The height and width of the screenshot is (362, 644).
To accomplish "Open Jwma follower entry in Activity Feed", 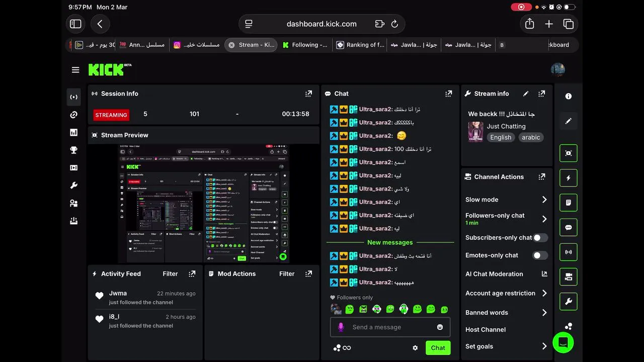I will click(145, 298).
